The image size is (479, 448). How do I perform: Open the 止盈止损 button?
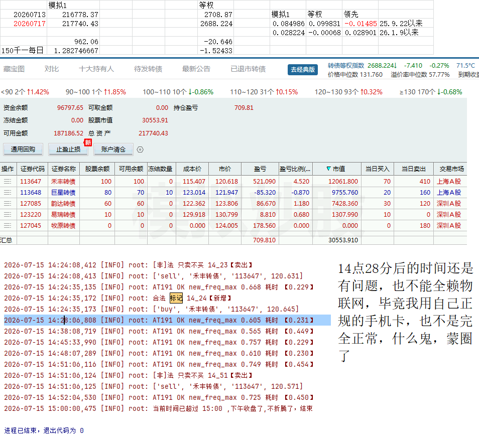[68, 149]
